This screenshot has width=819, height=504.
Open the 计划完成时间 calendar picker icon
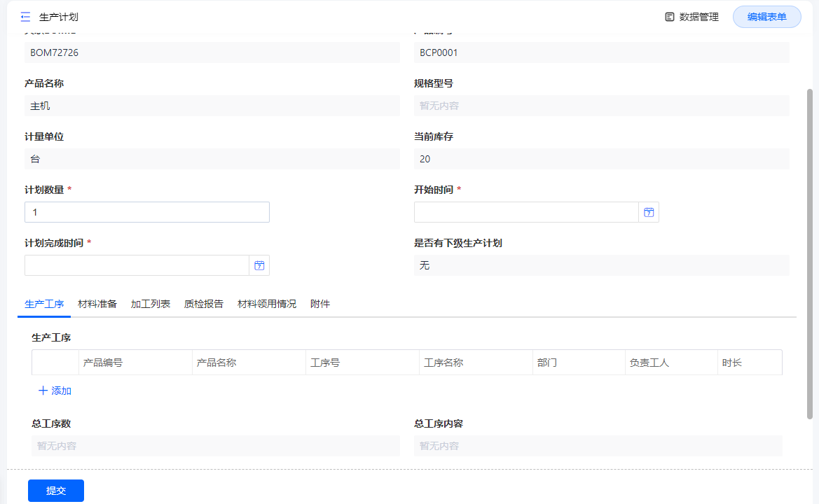pyautogui.click(x=259, y=265)
